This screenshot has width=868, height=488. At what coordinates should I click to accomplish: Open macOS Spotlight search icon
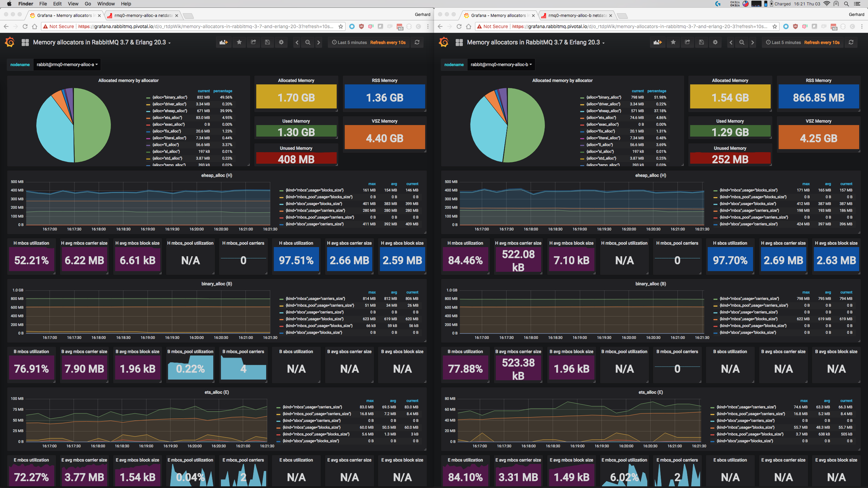[846, 4]
